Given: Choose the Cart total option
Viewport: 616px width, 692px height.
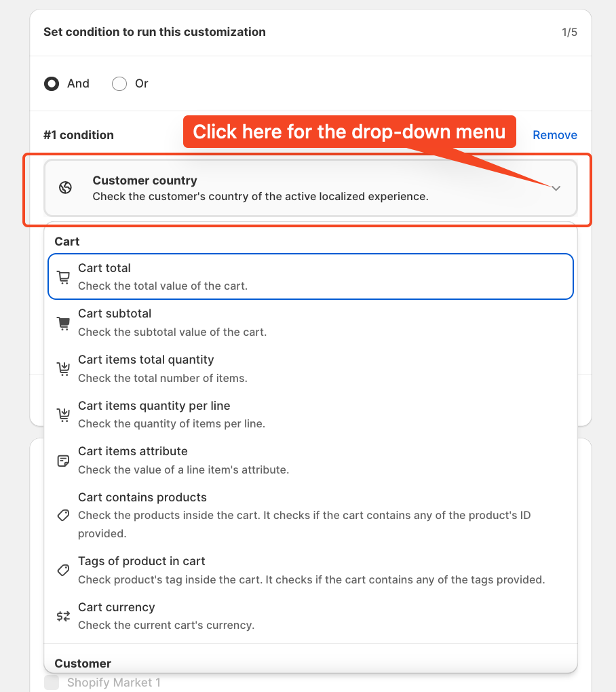Looking at the screenshot, I should tap(311, 277).
